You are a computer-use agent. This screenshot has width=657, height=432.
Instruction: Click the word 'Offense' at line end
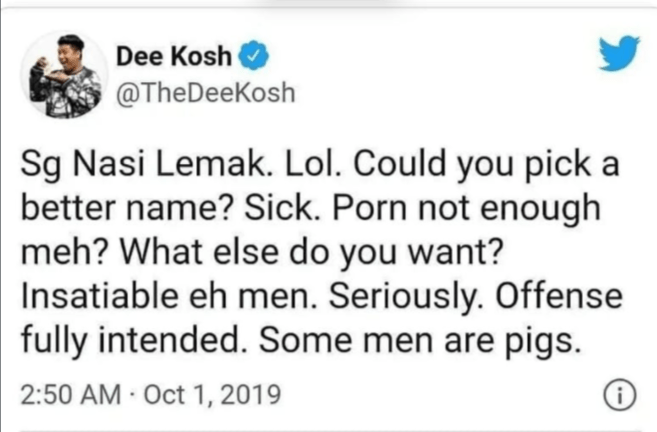pos(559,296)
